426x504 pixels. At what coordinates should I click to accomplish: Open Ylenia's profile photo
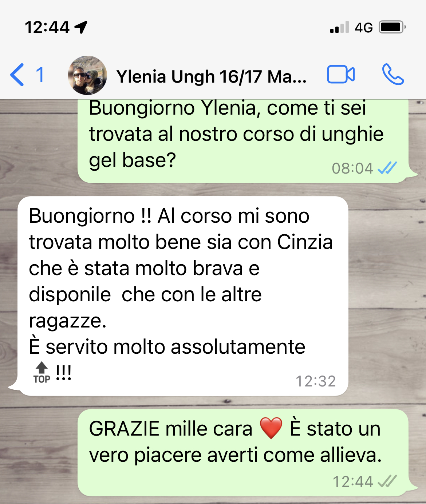tap(87, 75)
